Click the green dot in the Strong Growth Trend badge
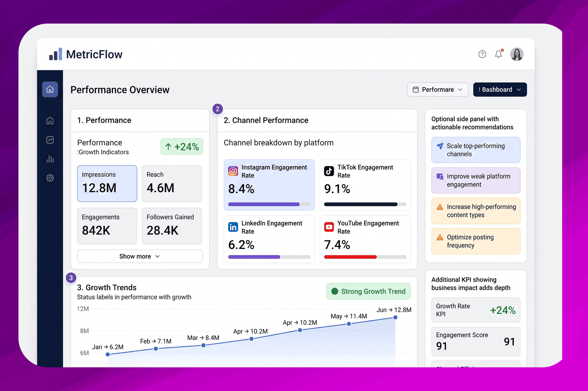 point(335,291)
